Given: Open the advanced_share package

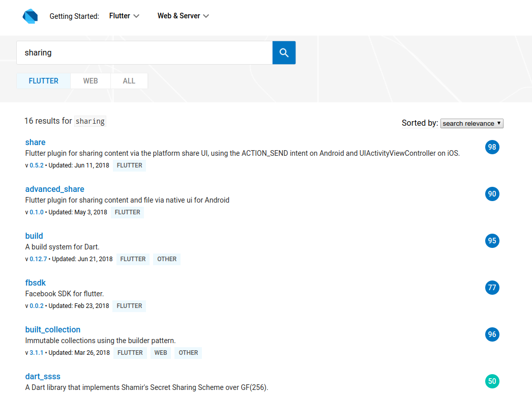Looking at the screenshot, I should click(54, 189).
